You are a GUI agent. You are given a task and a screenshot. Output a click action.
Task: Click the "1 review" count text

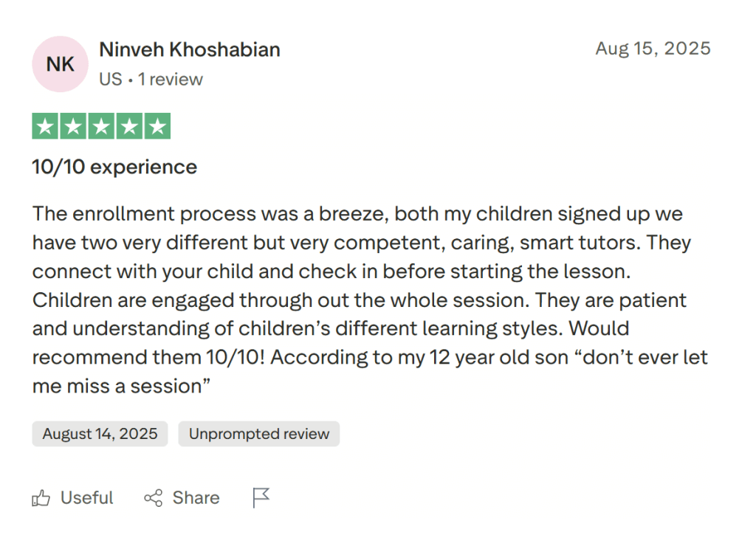171,79
